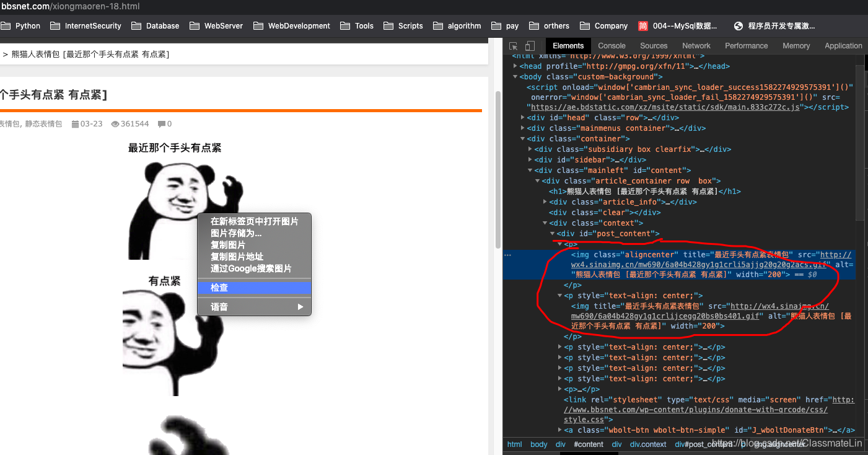Select 在新标签页中打开图片 from context menu

[254, 221]
